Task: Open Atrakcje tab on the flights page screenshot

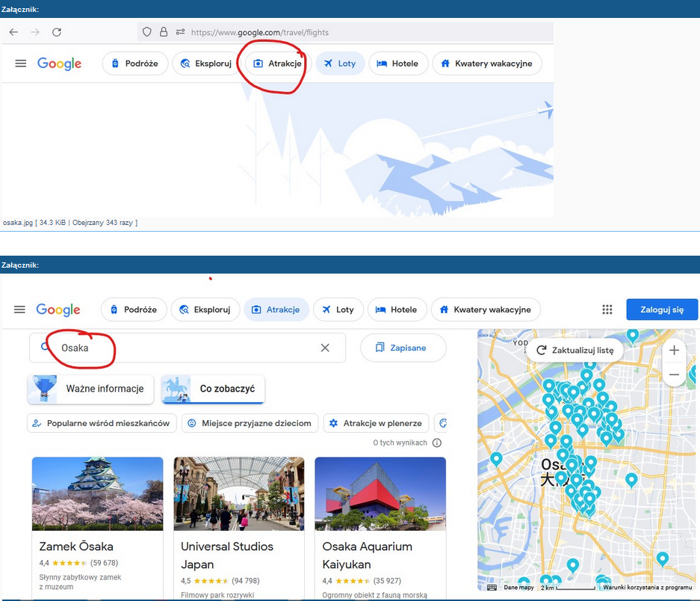Action: (x=277, y=64)
